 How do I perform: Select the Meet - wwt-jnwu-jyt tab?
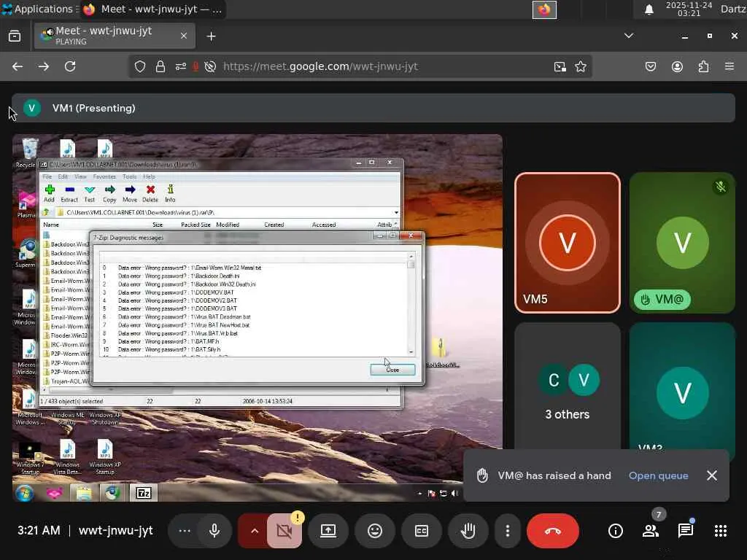point(115,36)
